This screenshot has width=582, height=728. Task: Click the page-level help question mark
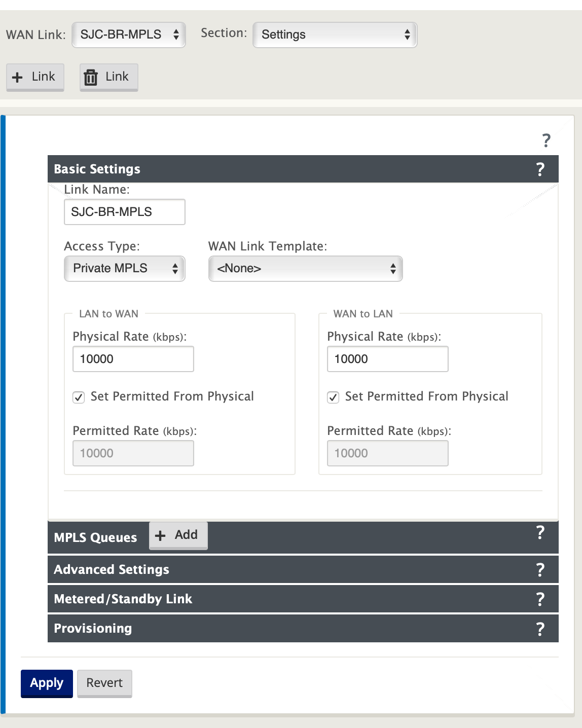546,140
